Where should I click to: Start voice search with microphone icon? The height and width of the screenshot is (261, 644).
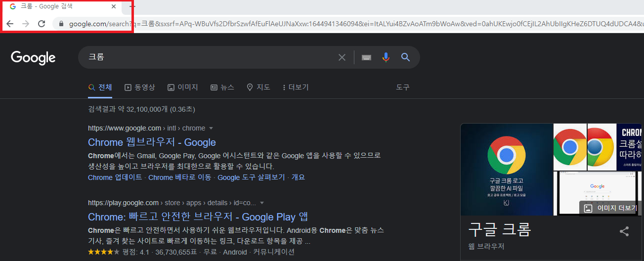click(x=386, y=57)
